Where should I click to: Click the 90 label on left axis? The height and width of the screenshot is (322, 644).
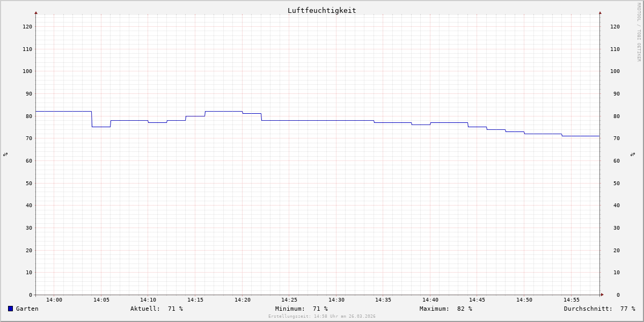click(x=29, y=93)
